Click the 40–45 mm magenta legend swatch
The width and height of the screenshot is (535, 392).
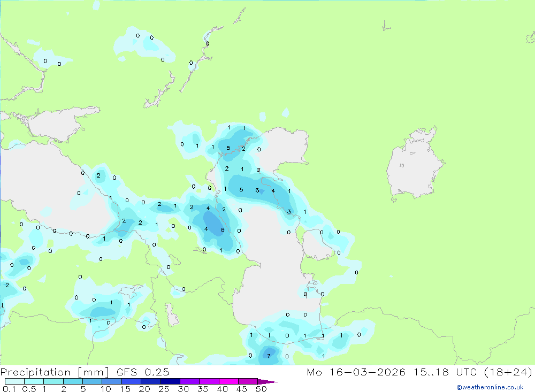228,381
